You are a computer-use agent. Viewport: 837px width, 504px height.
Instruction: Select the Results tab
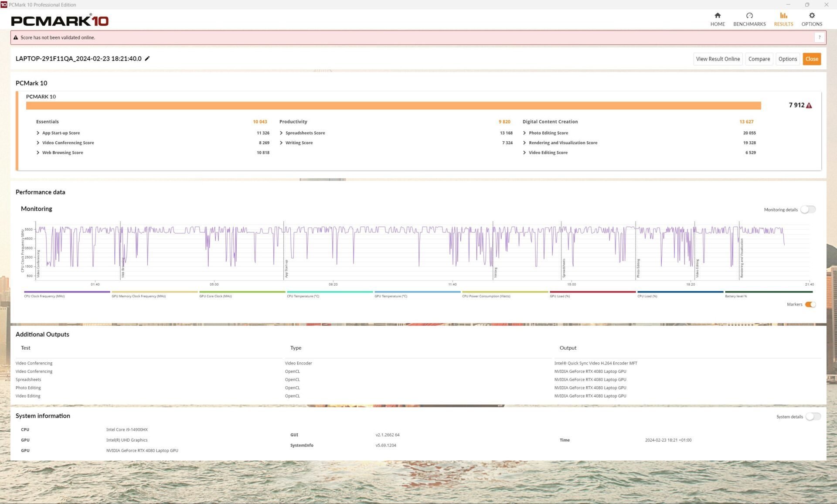click(783, 20)
